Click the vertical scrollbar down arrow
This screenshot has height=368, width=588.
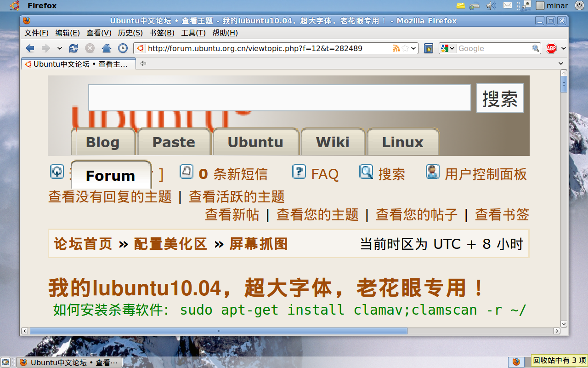point(564,324)
